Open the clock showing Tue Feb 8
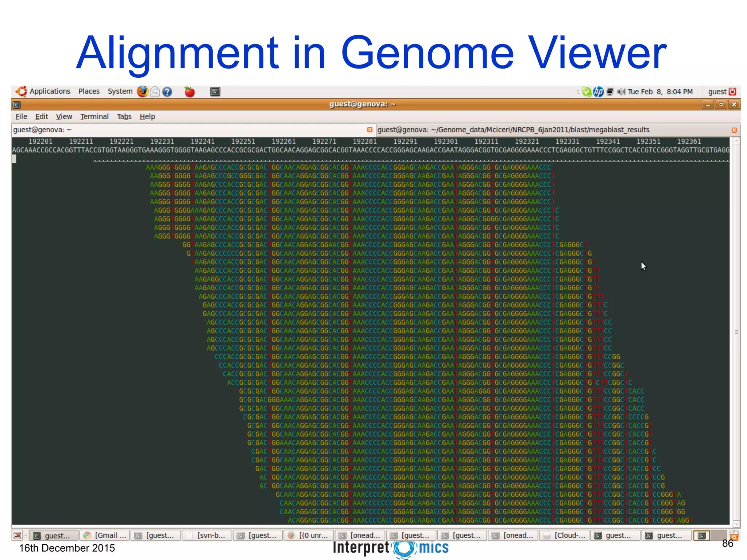Viewport: 747px width, 560px height. tap(660, 92)
